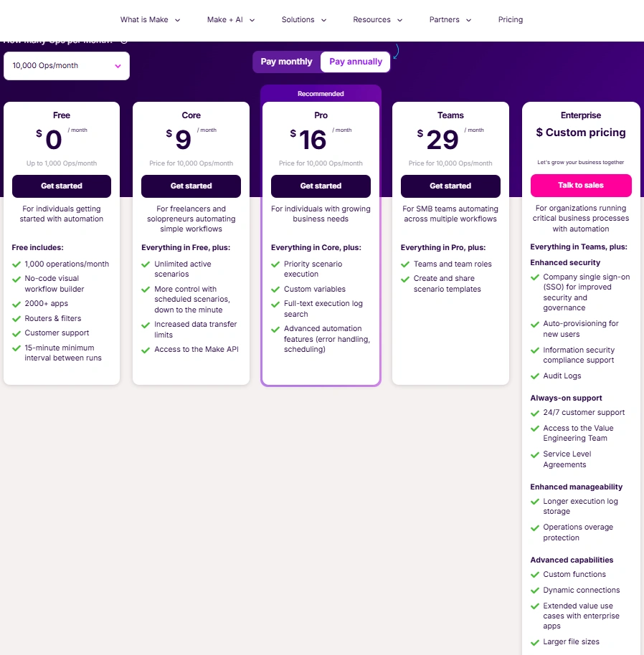Click the $9 Core price
Screen dimensions: 644x655
tap(179, 140)
